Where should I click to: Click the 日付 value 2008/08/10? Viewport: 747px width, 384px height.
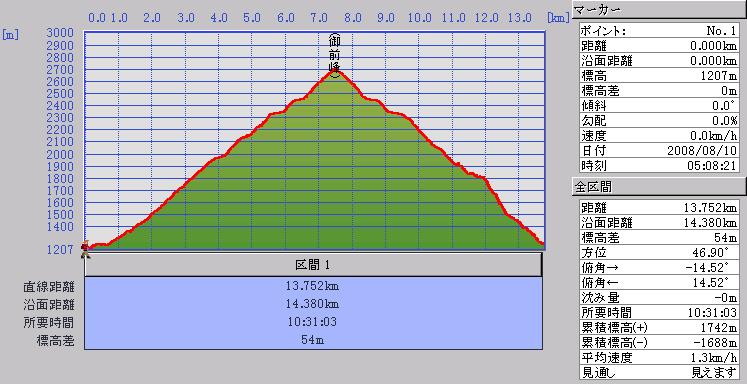click(x=702, y=151)
